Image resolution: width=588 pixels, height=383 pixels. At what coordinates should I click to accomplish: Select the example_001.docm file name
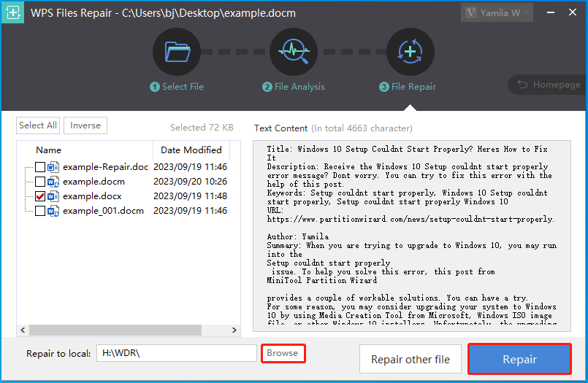point(103,211)
